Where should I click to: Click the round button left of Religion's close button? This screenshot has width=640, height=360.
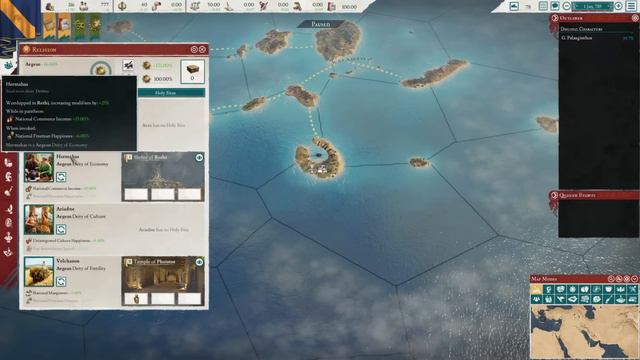[194, 49]
